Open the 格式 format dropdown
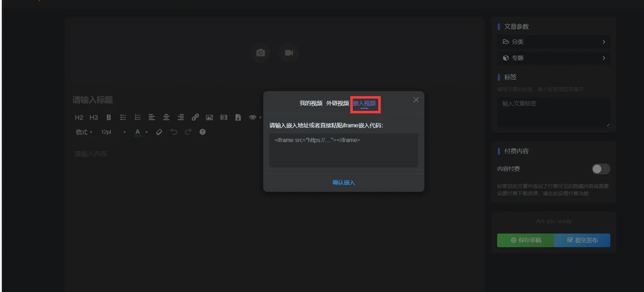This screenshot has width=644, height=292. coord(84,132)
